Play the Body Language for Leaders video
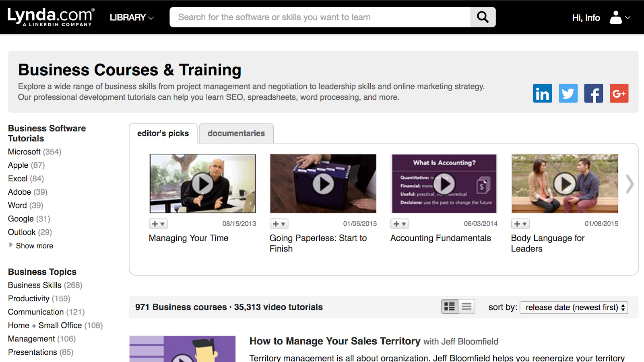This screenshot has height=362, width=644. pyautogui.click(x=565, y=184)
